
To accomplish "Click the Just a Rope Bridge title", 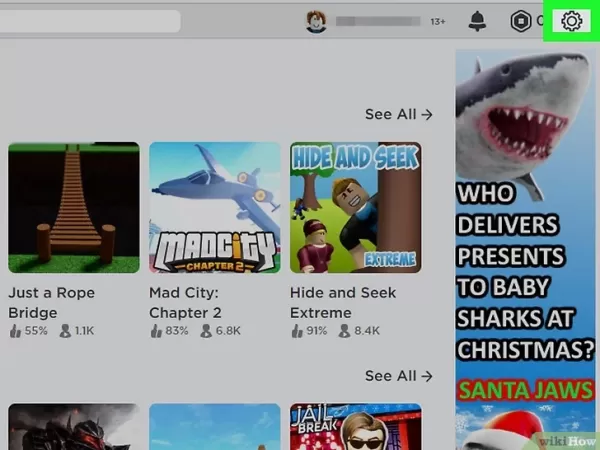I will [52, 303].
